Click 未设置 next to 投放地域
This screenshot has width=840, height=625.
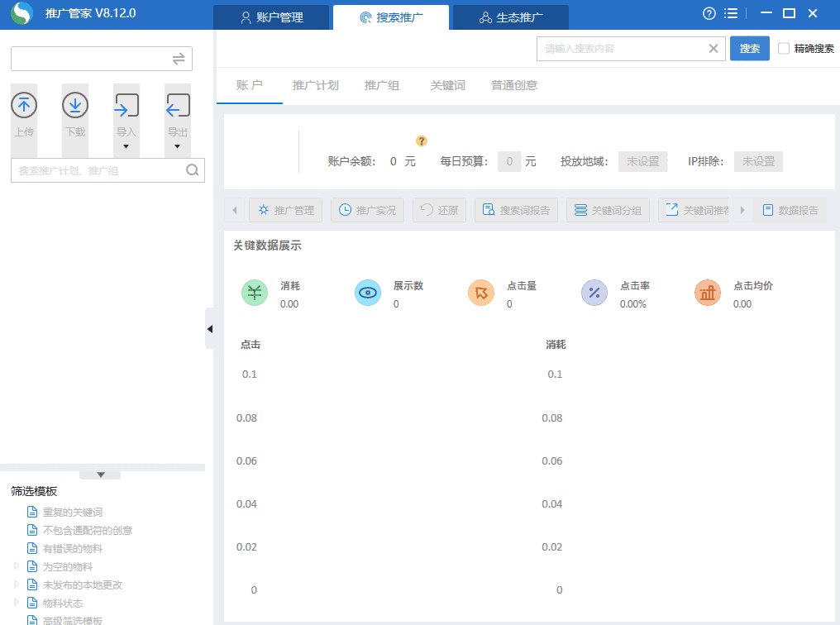tap(642, 161)
